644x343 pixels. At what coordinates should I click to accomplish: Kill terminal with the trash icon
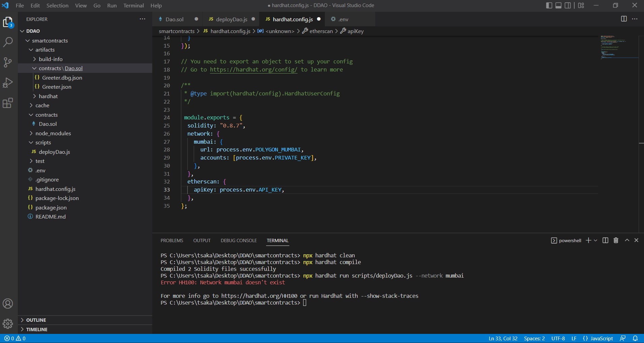(616, 240)
